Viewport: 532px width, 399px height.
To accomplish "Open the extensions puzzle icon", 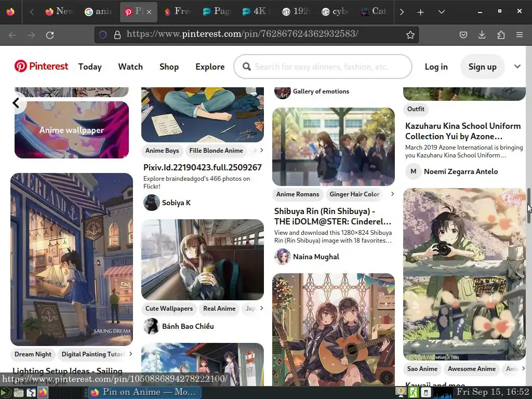I will point(501,35).
